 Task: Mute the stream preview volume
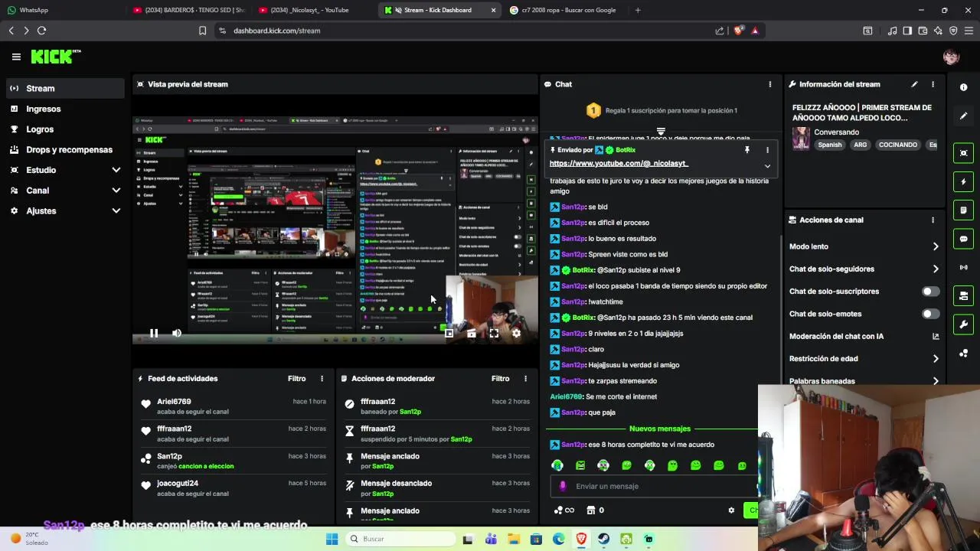click(177, 333)
